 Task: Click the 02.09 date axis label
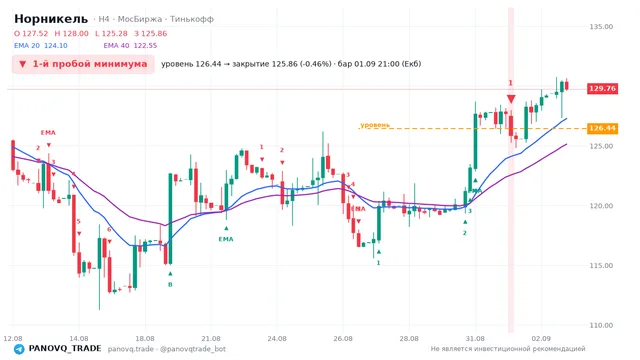pyautogui.click(x=541, y=339)
